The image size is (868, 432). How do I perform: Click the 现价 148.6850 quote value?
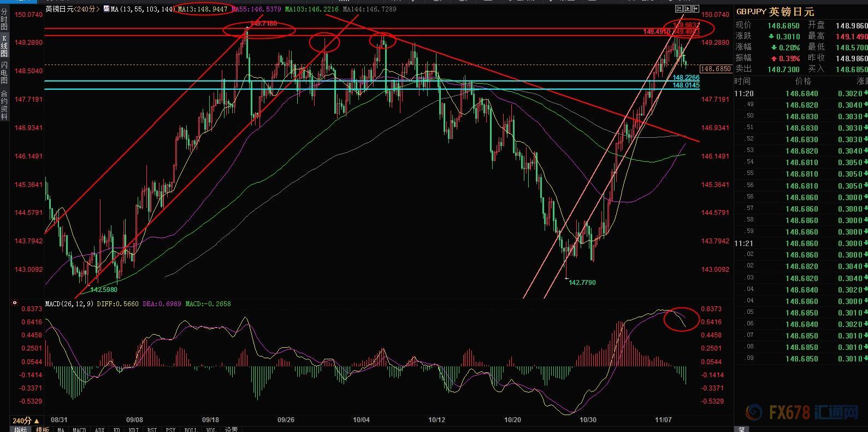point(784,26)
